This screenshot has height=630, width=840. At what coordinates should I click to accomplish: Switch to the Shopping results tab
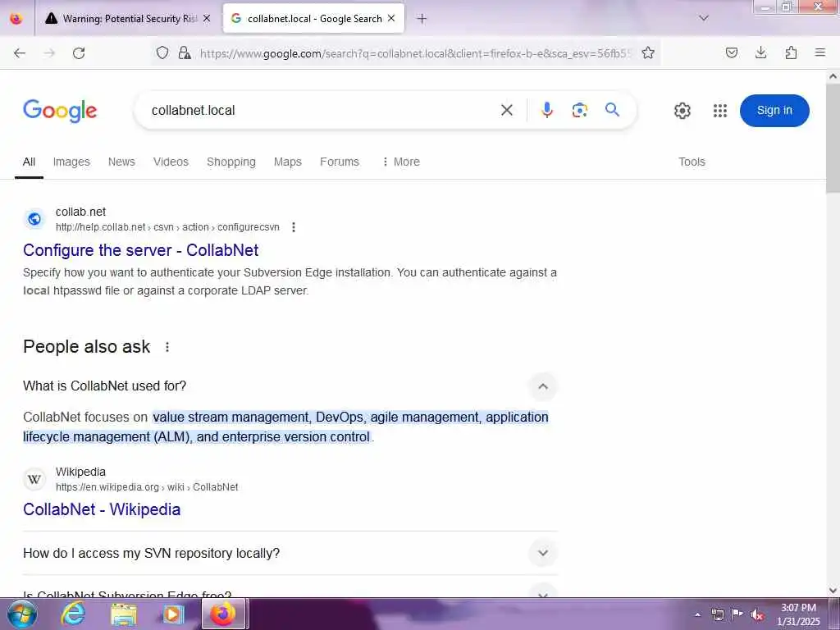pyautogui.click(x=231, y=162)
